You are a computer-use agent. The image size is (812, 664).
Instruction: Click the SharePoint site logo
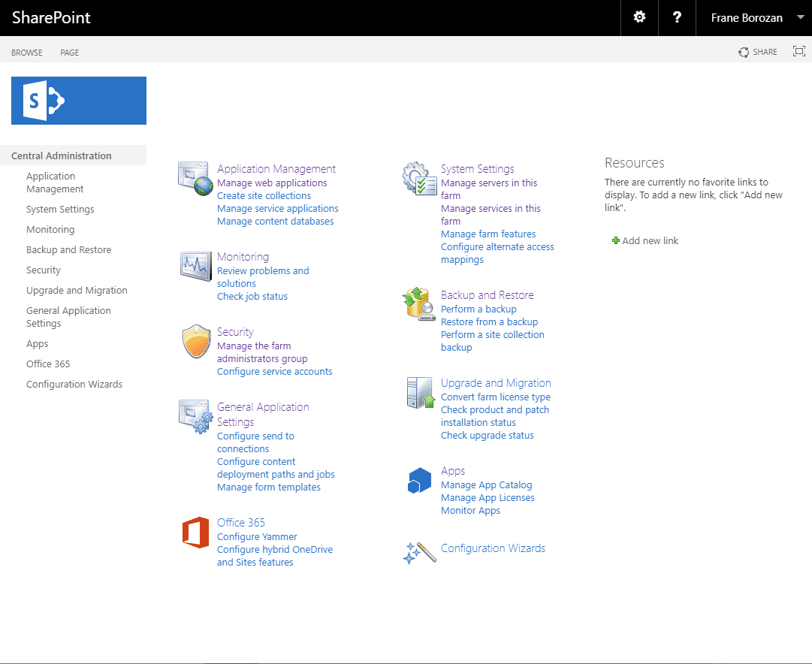(79, 101)
